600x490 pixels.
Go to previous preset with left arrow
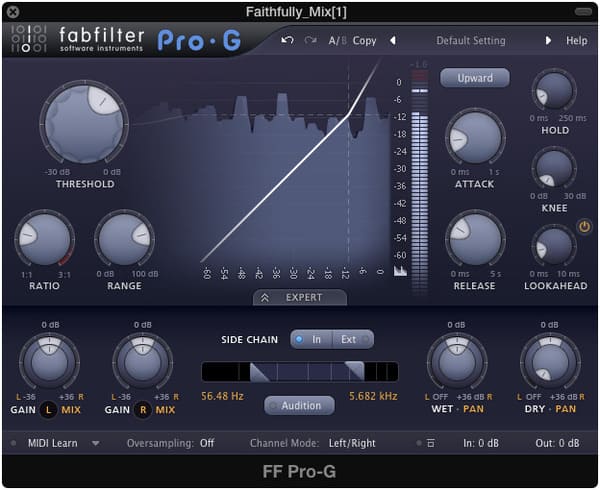(x=392, y=41)
